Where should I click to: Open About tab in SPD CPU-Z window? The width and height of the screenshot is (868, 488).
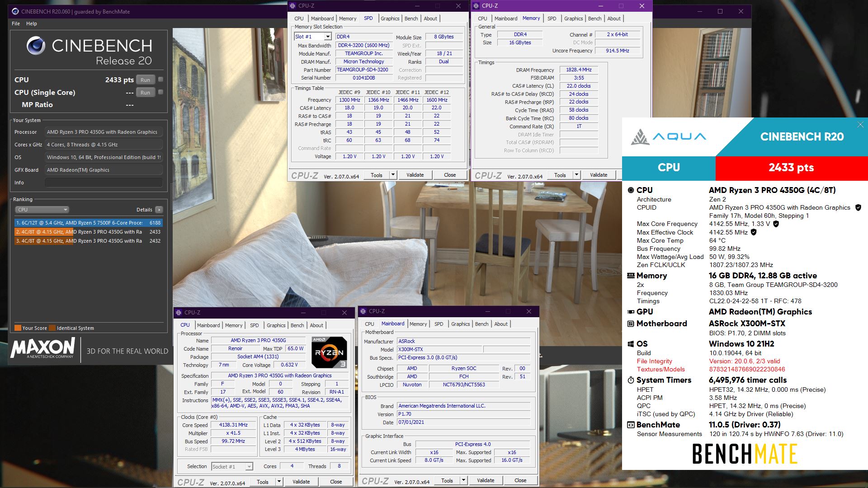(430, 19)
